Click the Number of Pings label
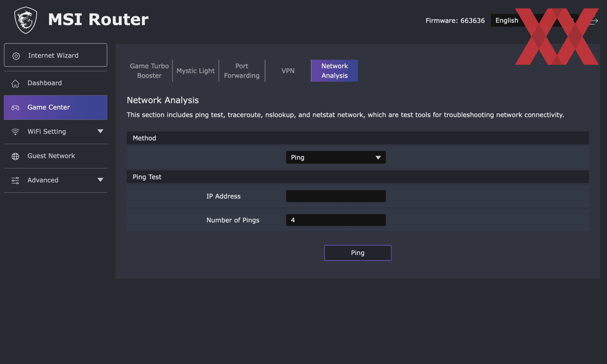This screenshot has height=364, width=607. [x=233, y=220]
